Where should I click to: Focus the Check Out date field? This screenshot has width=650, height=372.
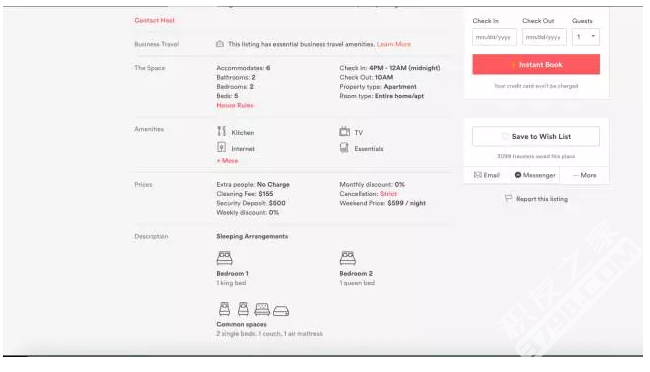coord(544,37)
